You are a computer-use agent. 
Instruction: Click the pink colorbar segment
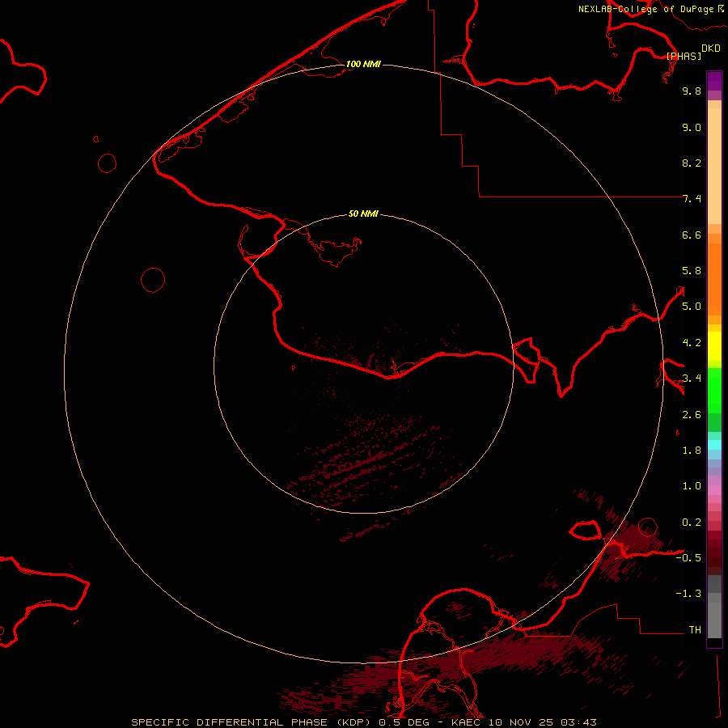coord(714,490)
